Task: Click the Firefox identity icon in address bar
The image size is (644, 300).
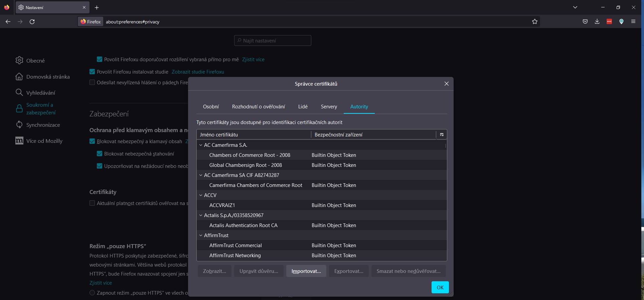Action: click(91, 21)
